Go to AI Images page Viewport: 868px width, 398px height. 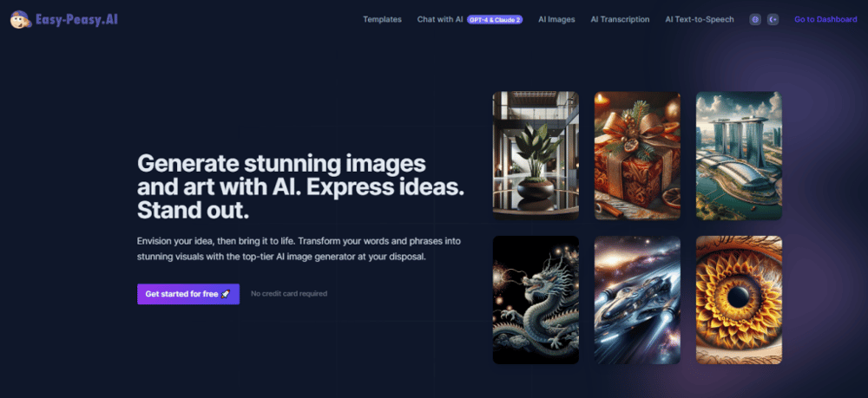click(556, 19)
